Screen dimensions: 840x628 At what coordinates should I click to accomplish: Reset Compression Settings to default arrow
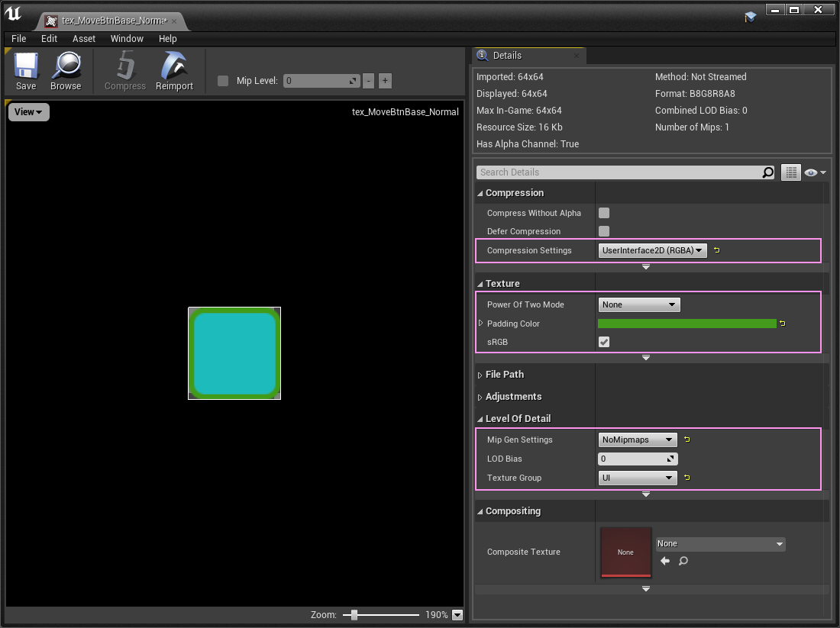(x=717, y=250)
